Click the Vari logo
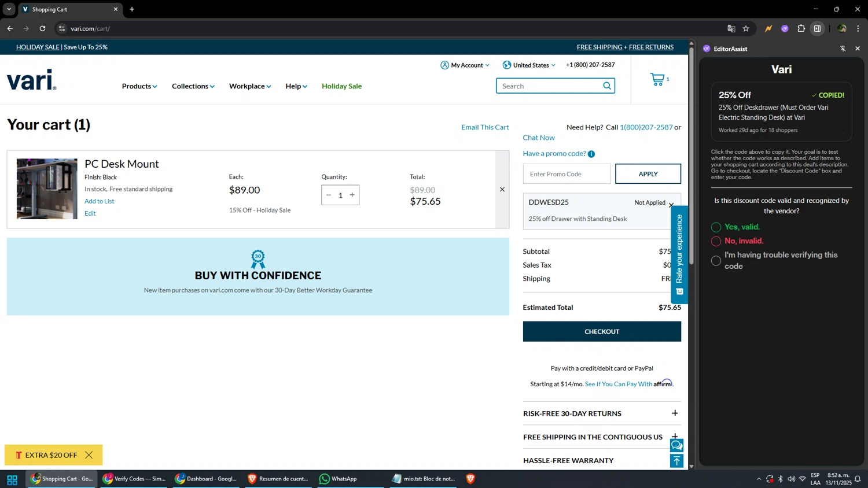The image size is (868, 488). pos(32,80)
